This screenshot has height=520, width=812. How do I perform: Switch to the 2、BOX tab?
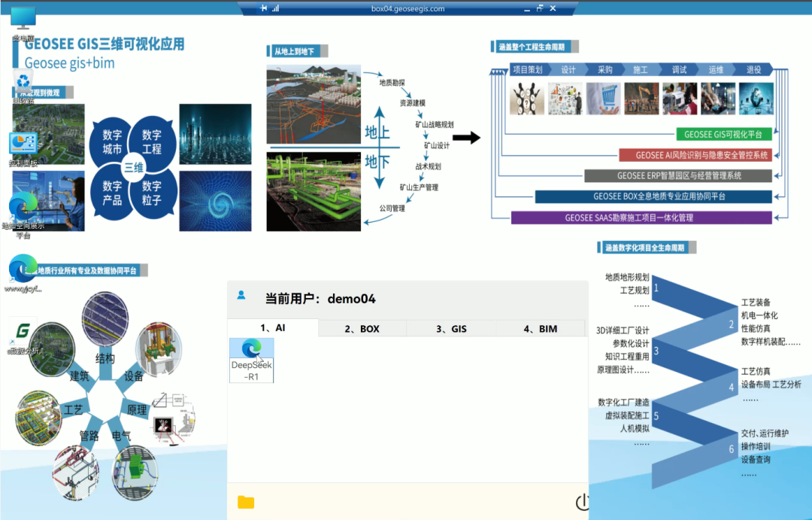[x=362, y=329]
